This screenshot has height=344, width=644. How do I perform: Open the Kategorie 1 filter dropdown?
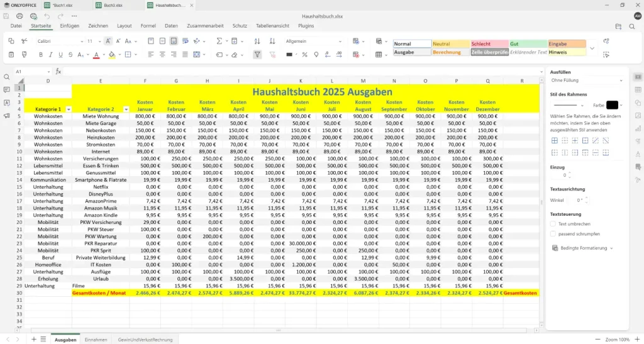pos(69,109)
